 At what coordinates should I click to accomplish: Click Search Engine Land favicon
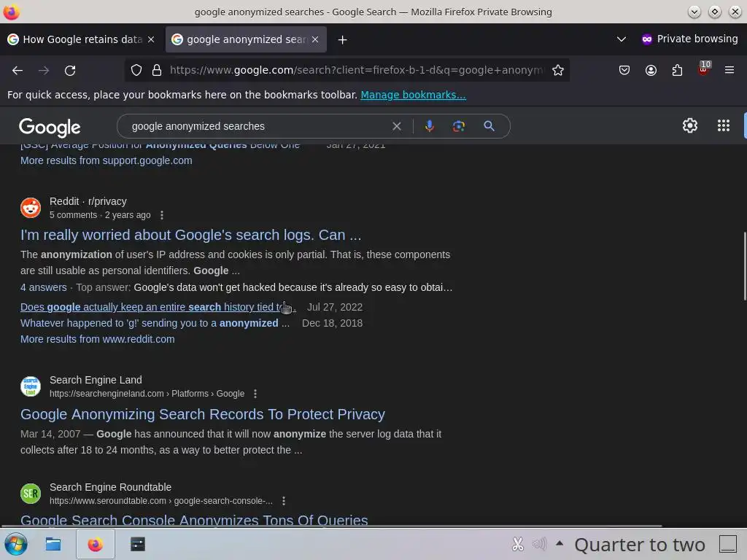tap(31, 386)
